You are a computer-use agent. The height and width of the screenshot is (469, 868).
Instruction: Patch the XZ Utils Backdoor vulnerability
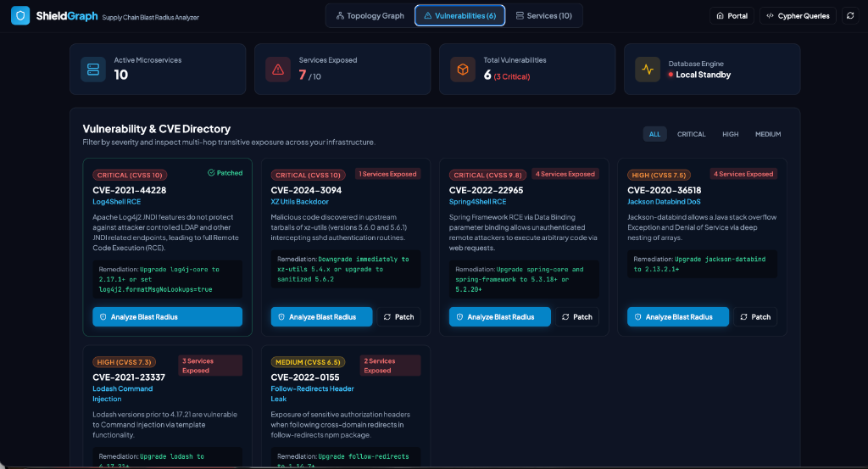pyautogui.click(x=398, y=316)
